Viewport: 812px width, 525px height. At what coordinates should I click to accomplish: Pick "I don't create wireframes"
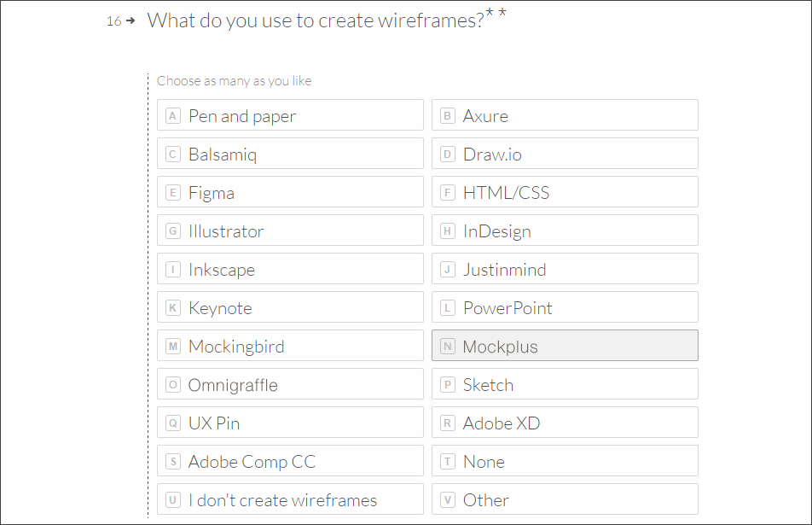[x=290, y=499]
